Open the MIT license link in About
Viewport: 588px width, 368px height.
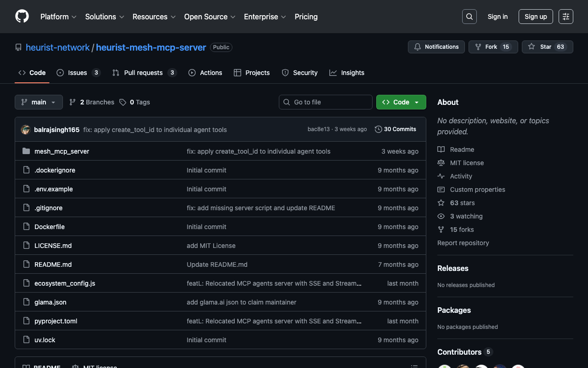[x=466, y=163]
